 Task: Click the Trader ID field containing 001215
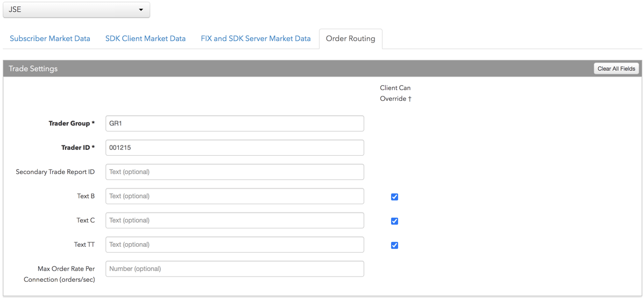click(235, 148)
